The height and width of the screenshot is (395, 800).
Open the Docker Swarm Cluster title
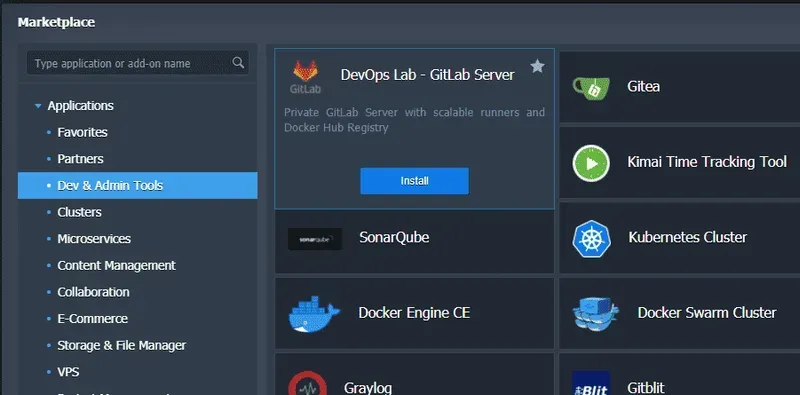coord(707,312)
